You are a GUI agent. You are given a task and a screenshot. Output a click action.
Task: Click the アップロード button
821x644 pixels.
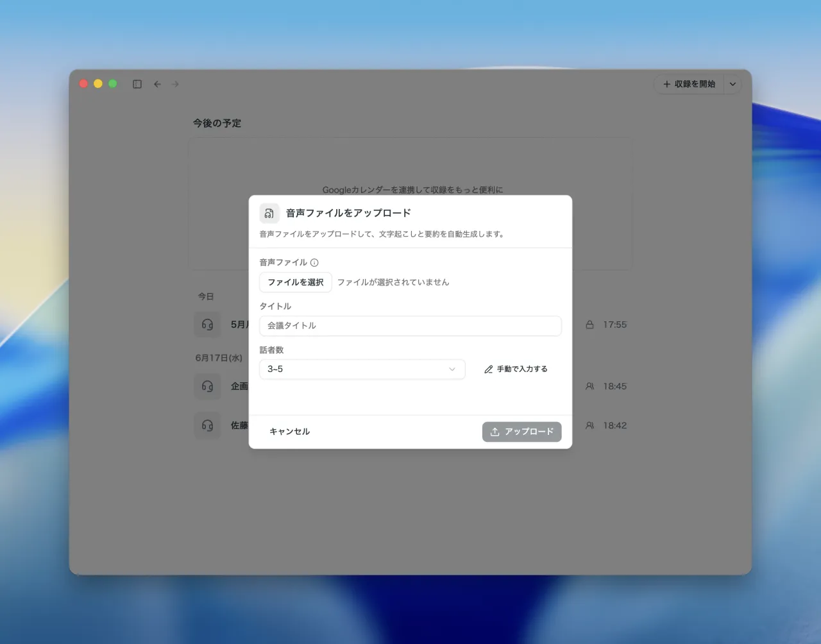(522, 432)
